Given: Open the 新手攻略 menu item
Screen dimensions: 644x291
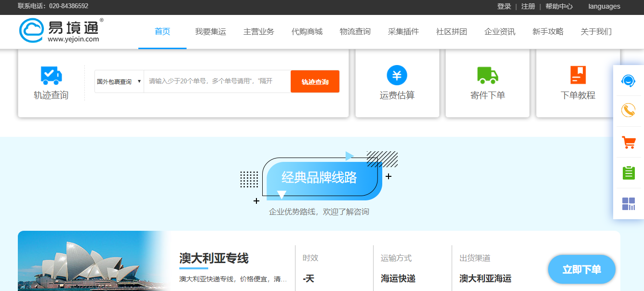Looking at the screenshot, I should click(x=548, y=32).
